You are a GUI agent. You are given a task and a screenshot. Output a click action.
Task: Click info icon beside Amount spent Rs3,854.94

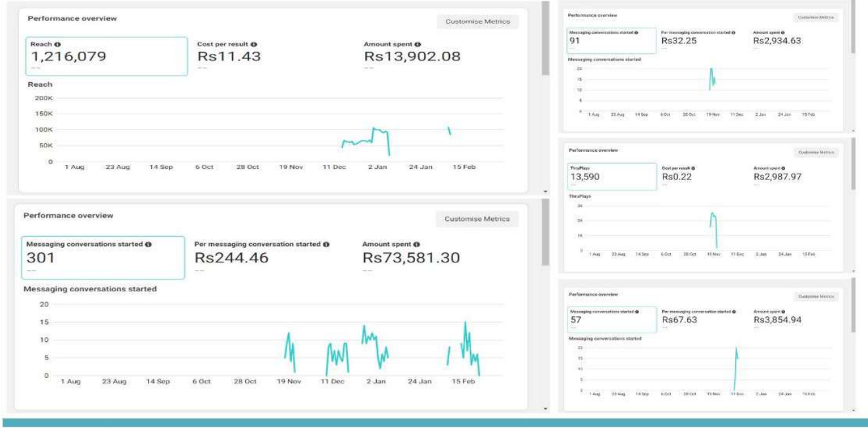tap(783, 311)
